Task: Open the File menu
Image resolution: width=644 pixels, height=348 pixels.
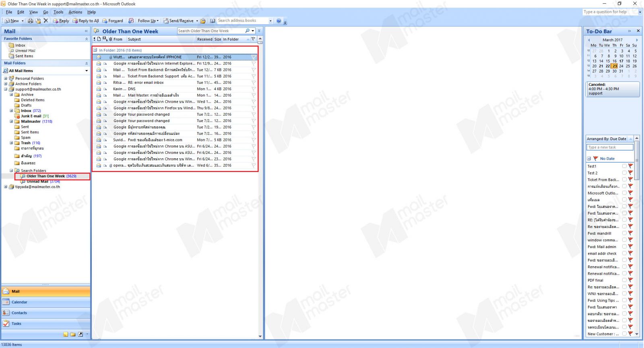Action: [x=9, y=12]
